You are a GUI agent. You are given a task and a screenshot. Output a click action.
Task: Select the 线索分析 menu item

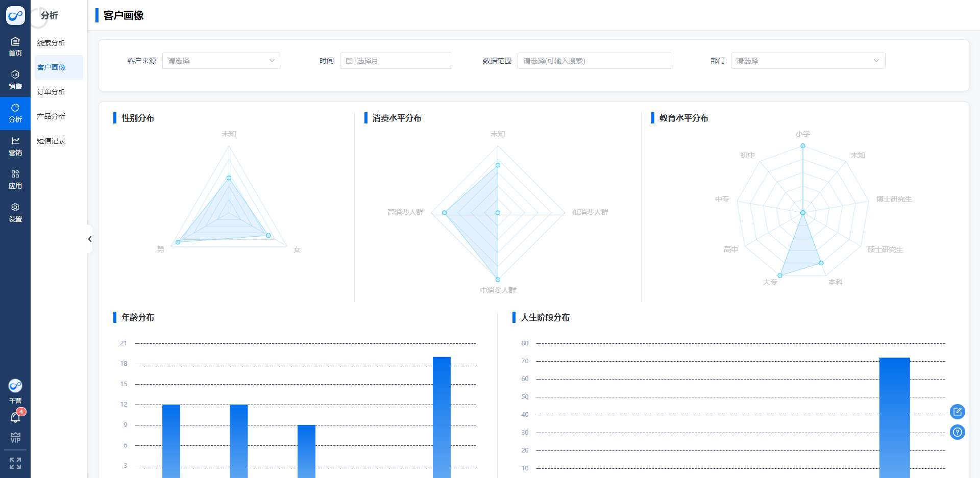tap(52, 43)
